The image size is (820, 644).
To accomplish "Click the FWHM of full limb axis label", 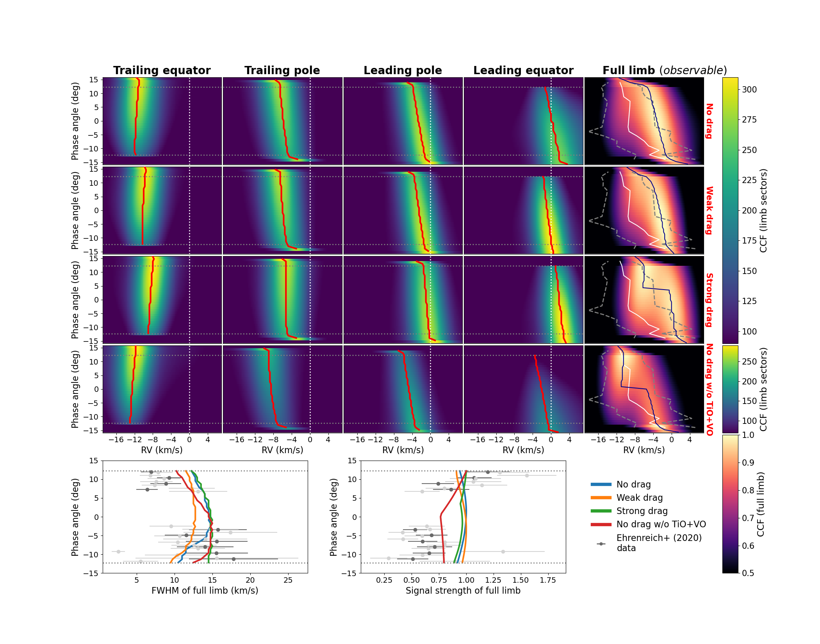I will tap(205, 591).
